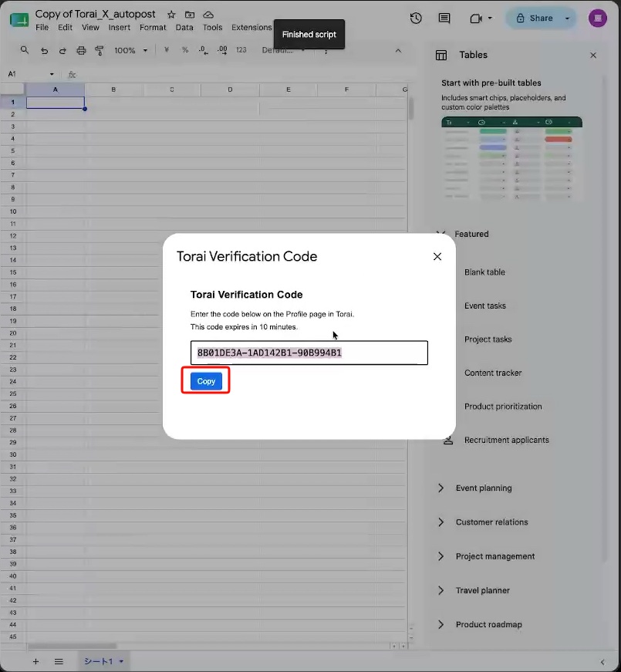The height and width of the screenshot is (672, 621).
Task: Expand the Project management category
Action: click(440, 556)
